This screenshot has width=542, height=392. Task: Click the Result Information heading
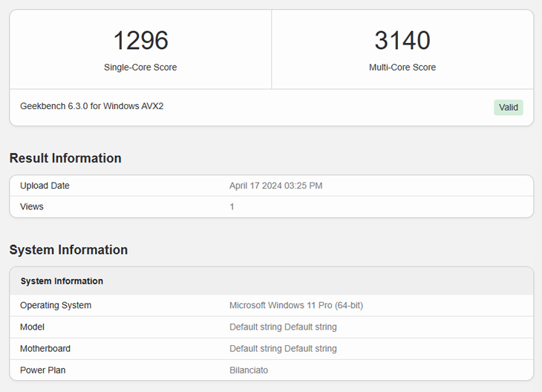[x=65, y=158]
